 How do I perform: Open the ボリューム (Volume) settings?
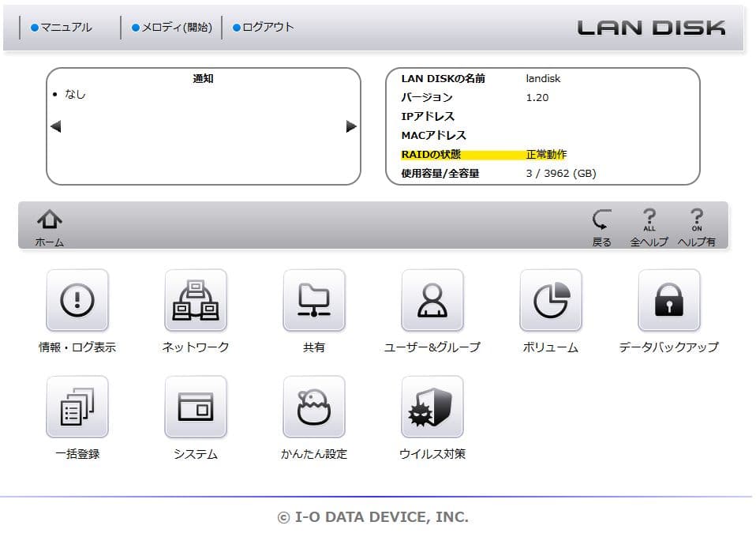click(x=550, y=301)
